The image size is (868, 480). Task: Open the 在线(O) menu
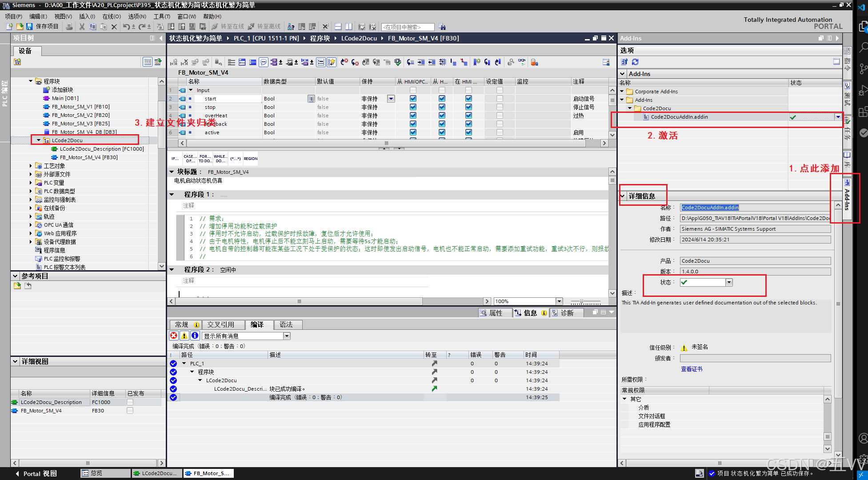[111, 16]
